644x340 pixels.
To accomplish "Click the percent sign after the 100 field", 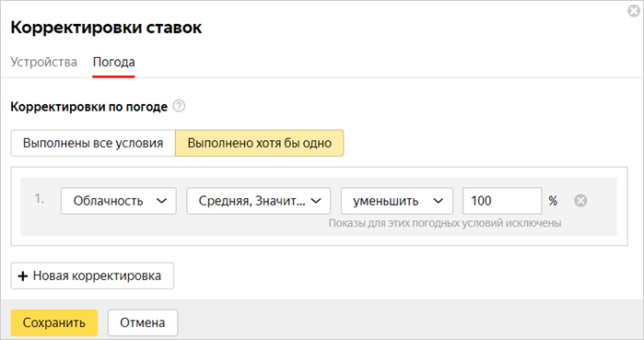I will [x=553, y=201].
